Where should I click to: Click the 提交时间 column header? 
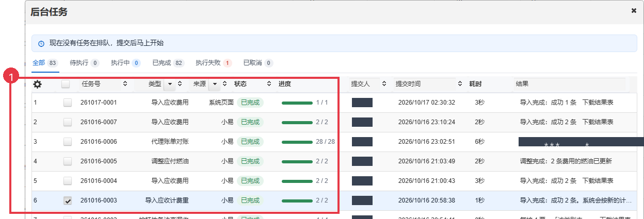tap(408, 83)
